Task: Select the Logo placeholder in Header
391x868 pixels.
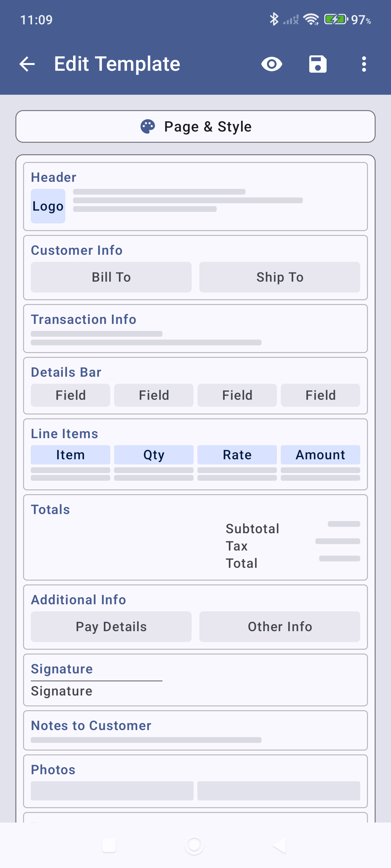Action: pos(48,206)
